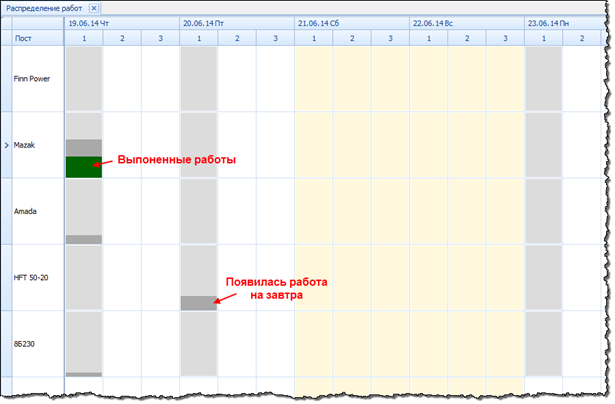Select the HFT 50-20 row label

click(35, 277)
